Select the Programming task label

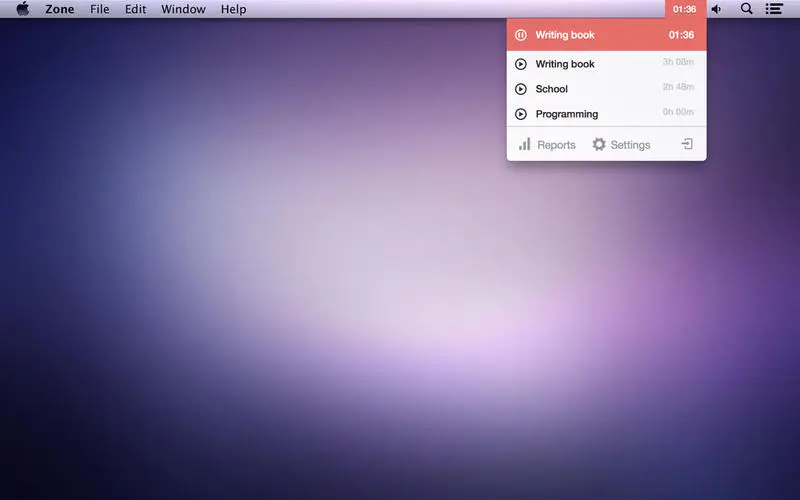tap(567, 114)
